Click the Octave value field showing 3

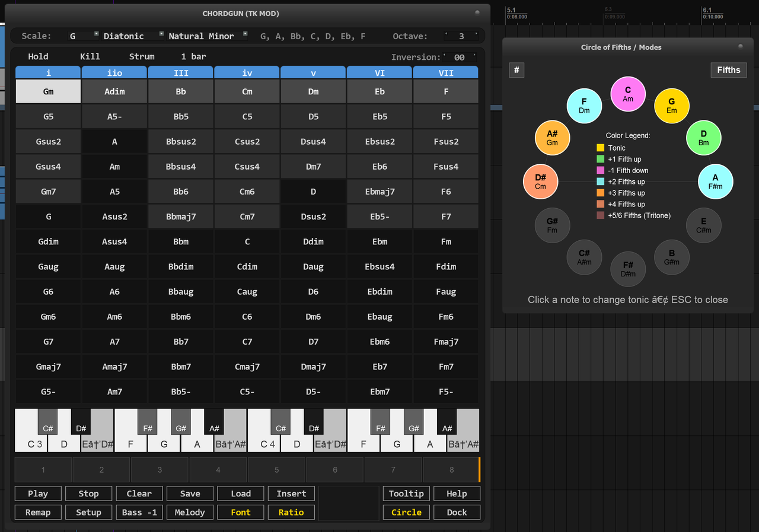click(461, 36)
